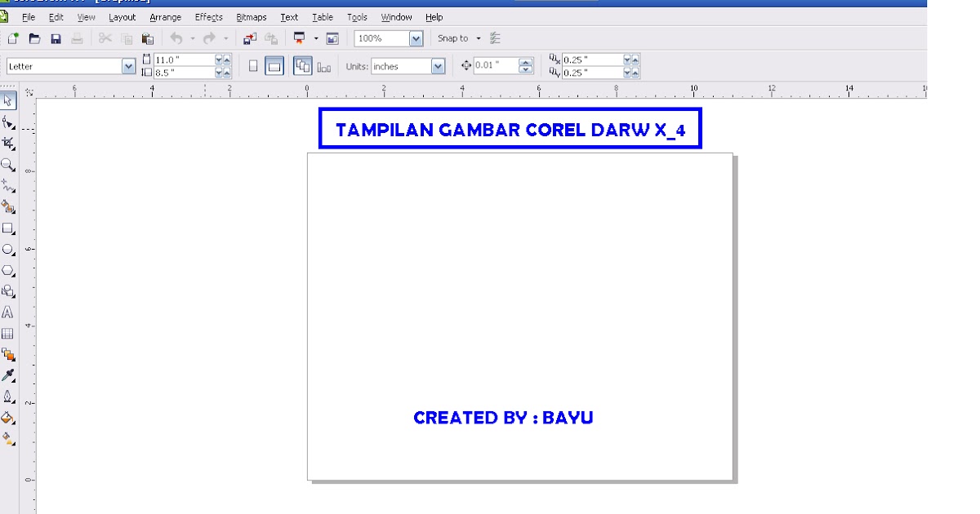Select the Interactive Fill tool
This screenshot has width=980, height=514.
[8, 438]
